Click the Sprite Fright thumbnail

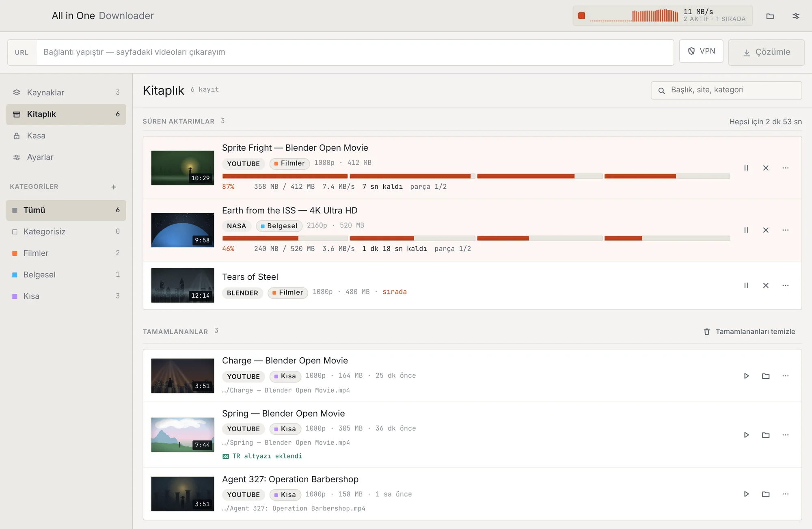[x=183, y=168]
